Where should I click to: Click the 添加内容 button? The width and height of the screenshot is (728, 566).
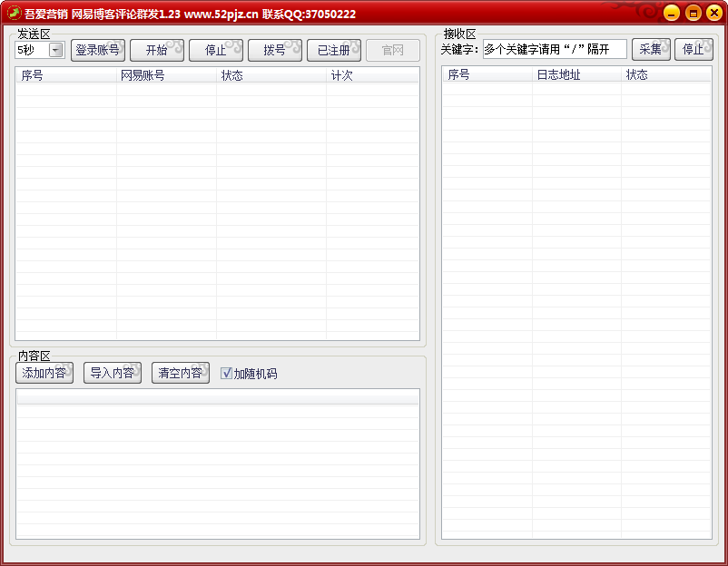tap(44, 373)
